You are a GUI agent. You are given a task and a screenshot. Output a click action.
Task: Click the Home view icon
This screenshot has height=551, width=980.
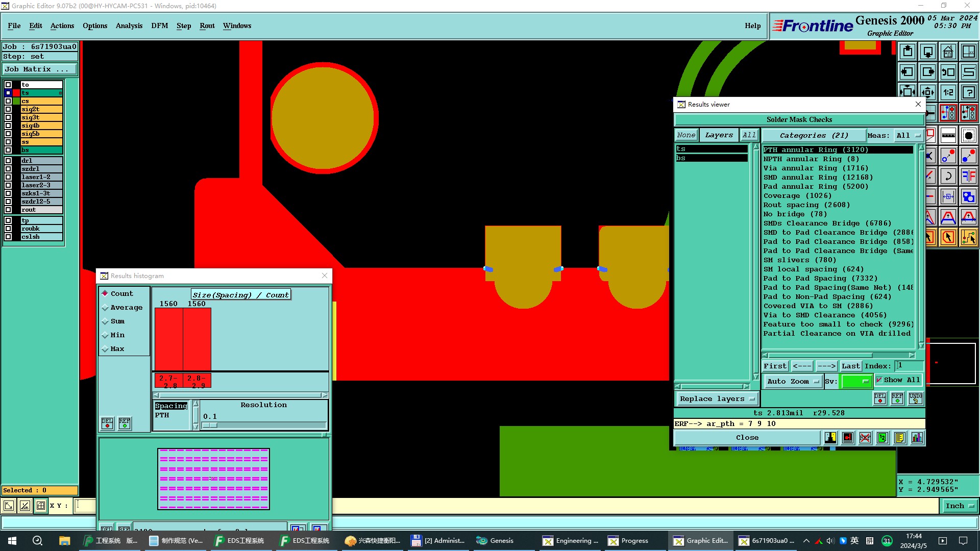[x=948, y=52]
